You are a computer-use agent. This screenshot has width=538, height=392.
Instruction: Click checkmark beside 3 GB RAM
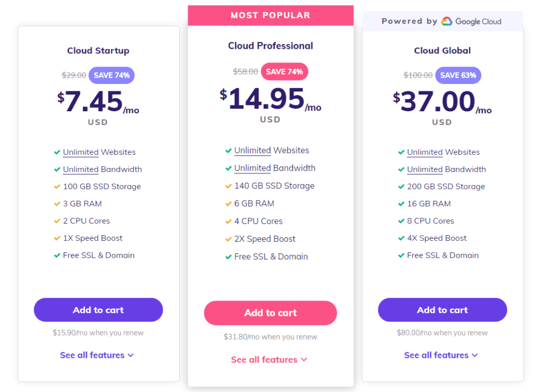click(57, 204)
